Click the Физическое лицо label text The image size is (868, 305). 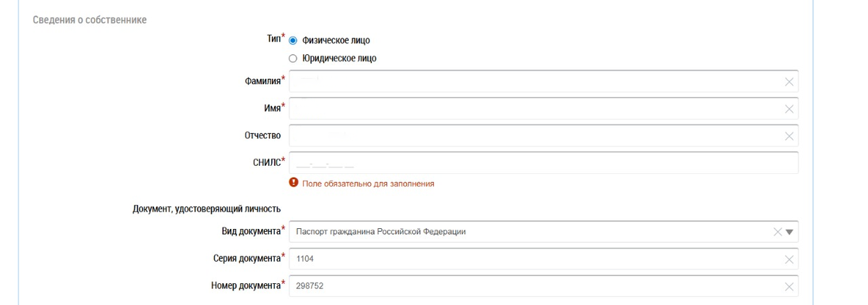tap(336, 41)
